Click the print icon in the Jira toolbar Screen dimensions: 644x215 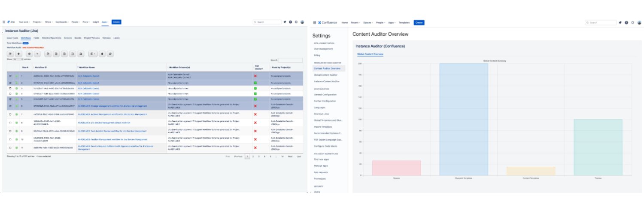point(80,54)
